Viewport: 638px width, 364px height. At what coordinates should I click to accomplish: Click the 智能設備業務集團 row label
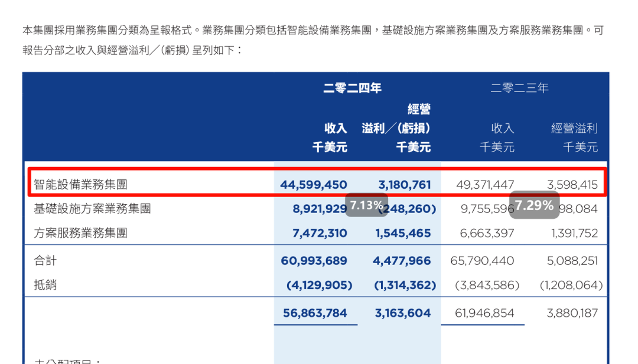click(80, 185)
